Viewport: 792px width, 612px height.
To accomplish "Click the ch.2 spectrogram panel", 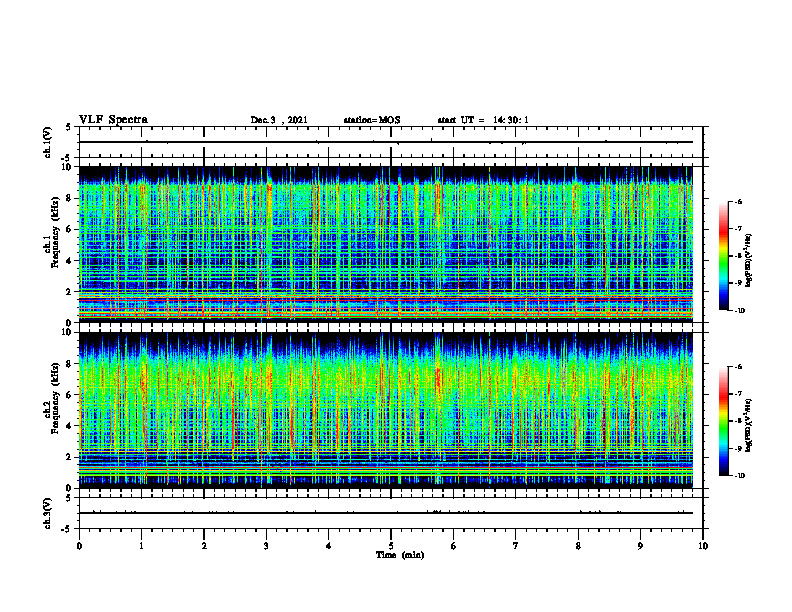I will pyautogui.click(x=386, y=410).
